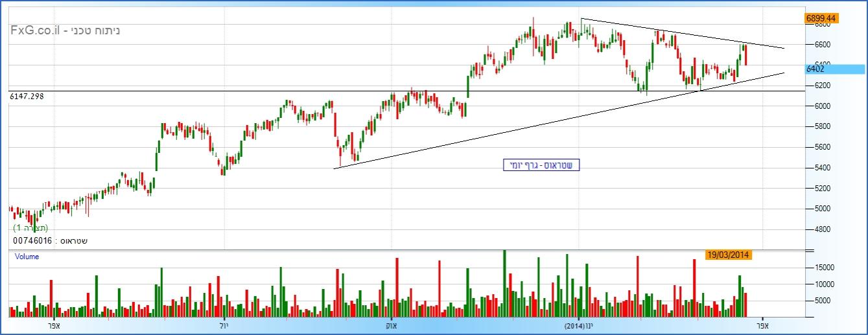The image size is (868, 335).
Task: Click the אוק month label on time axis
Action: 391,325
